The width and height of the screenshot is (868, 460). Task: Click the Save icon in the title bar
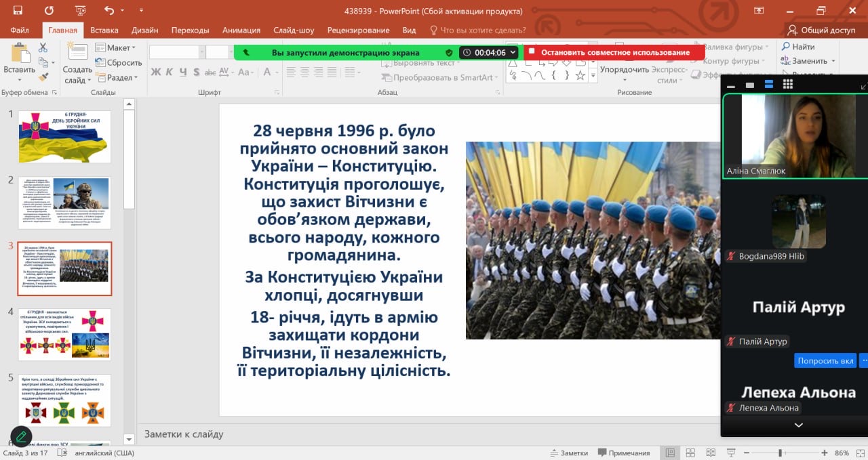(x=18, y=10)
